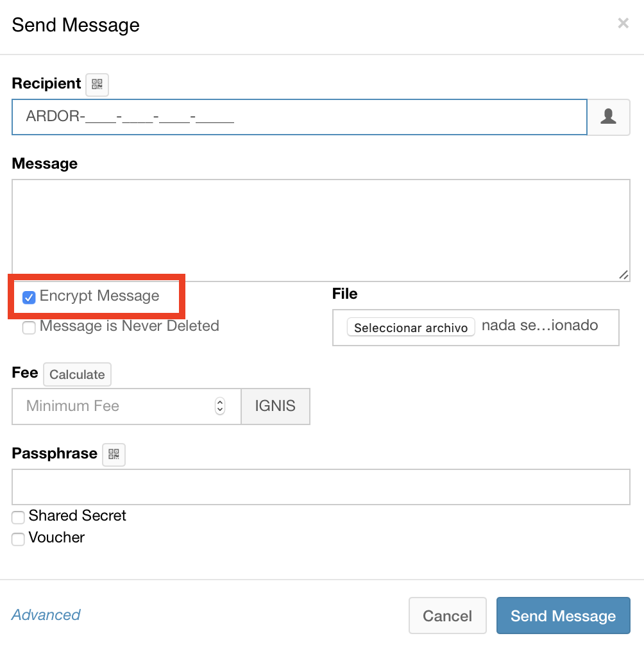644x645 pixels.
Task: Open contacts list icon beside recipient field
Action: [608, 117]
